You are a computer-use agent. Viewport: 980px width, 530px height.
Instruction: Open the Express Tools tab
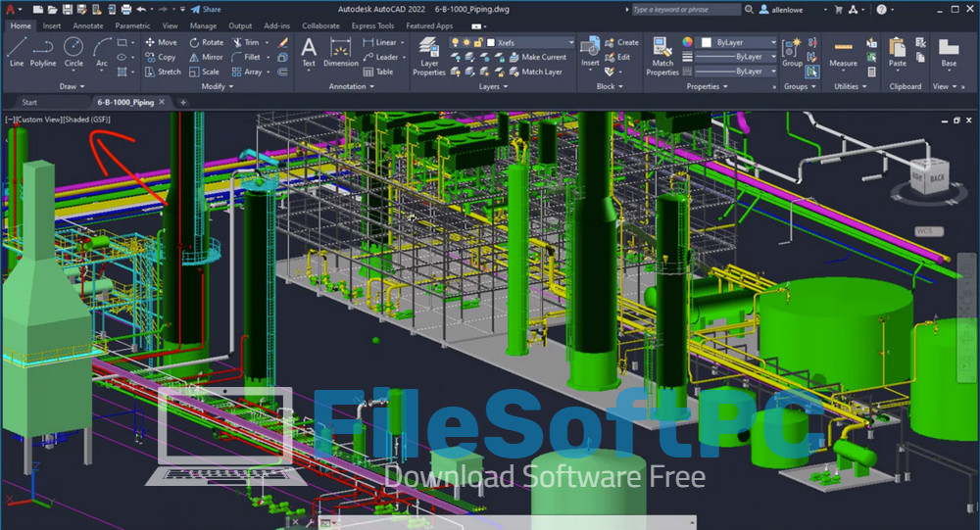372,25
